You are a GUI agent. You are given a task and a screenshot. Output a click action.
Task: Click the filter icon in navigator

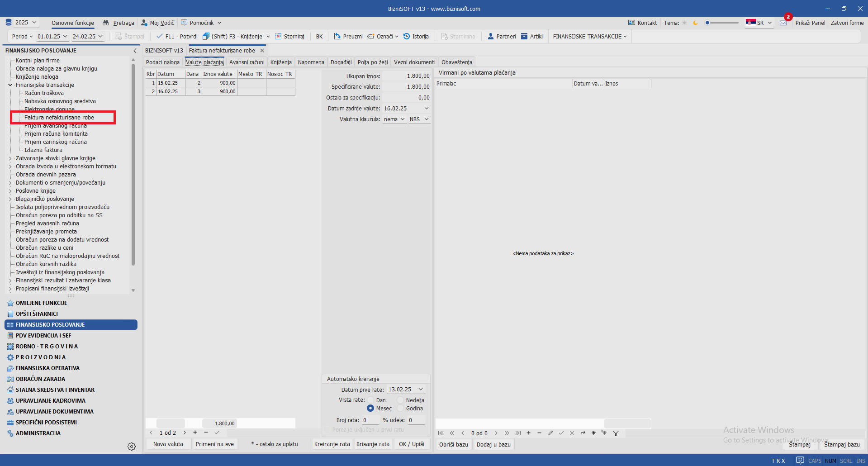pos(616,433)
